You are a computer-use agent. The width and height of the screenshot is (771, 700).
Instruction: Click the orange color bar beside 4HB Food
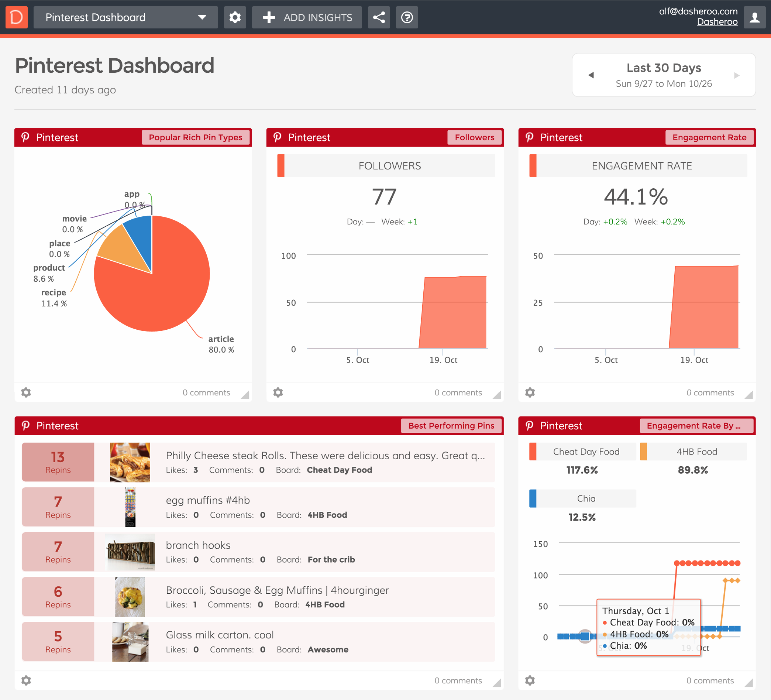[645, 452]
